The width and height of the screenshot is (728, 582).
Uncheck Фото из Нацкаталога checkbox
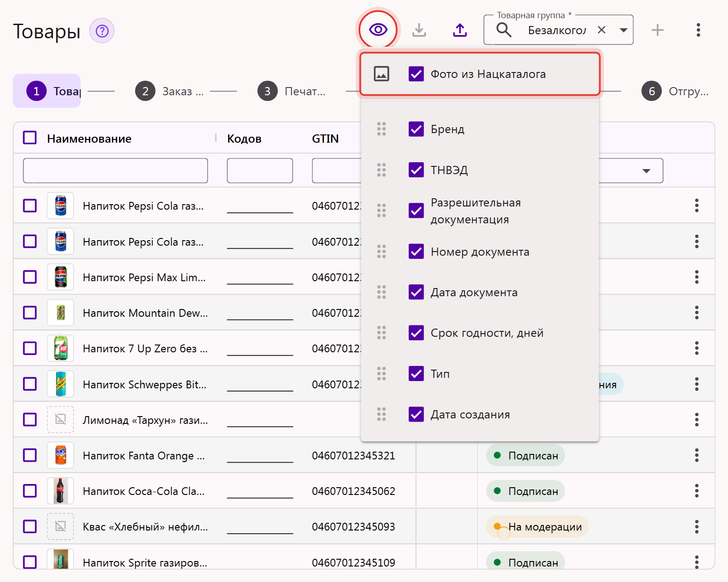click(416, 74)
